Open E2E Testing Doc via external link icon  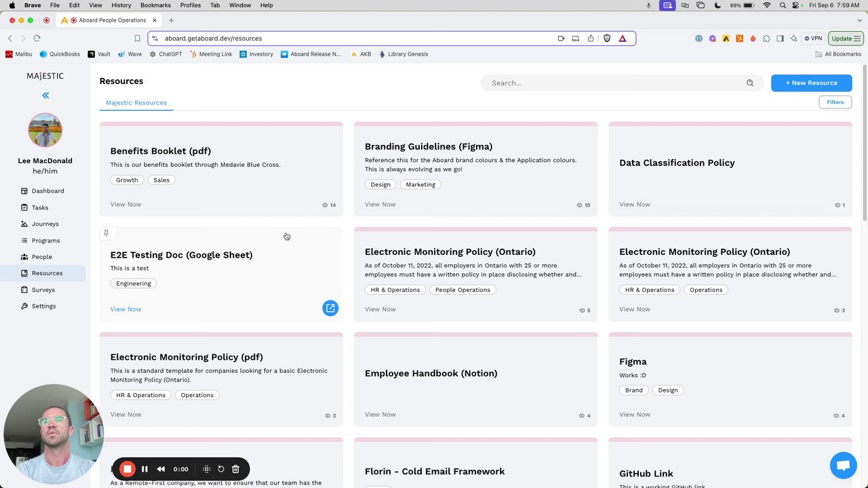point(330,308)
